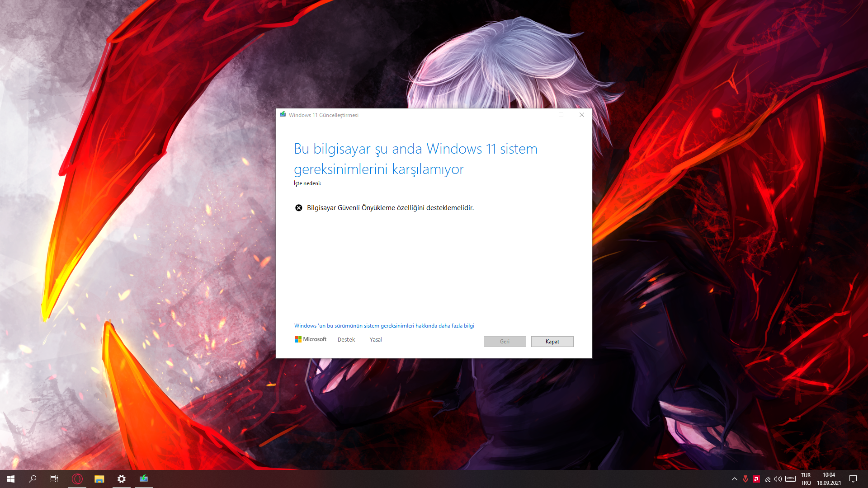Open the Destek link
This screenshot has height=488, width=868.
click(346, 340)
